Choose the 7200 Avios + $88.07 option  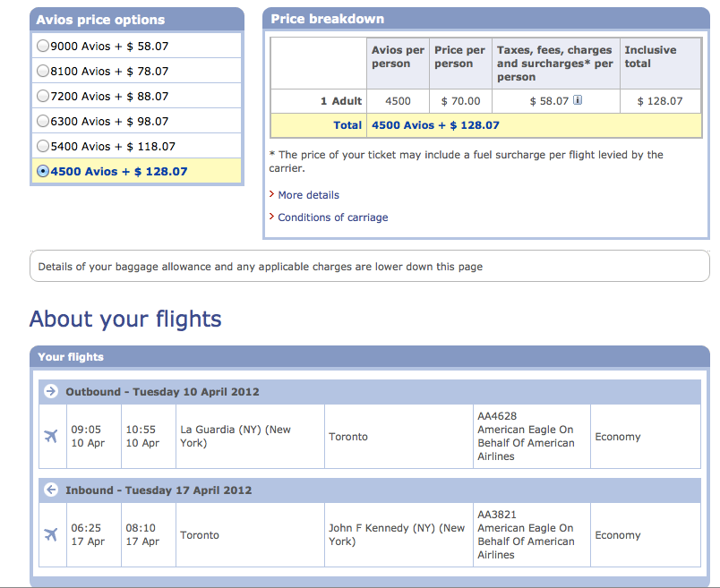[x=43, y=96]
